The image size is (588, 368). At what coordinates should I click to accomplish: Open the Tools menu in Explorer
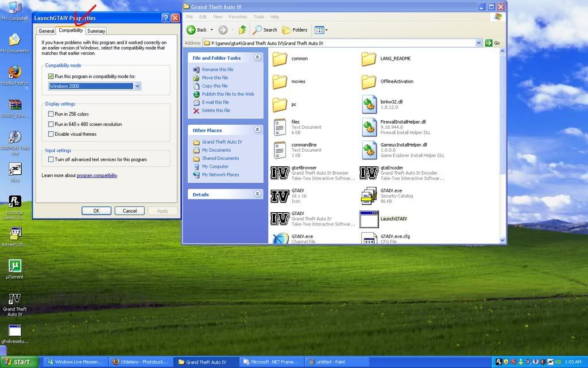coord(259,17)
